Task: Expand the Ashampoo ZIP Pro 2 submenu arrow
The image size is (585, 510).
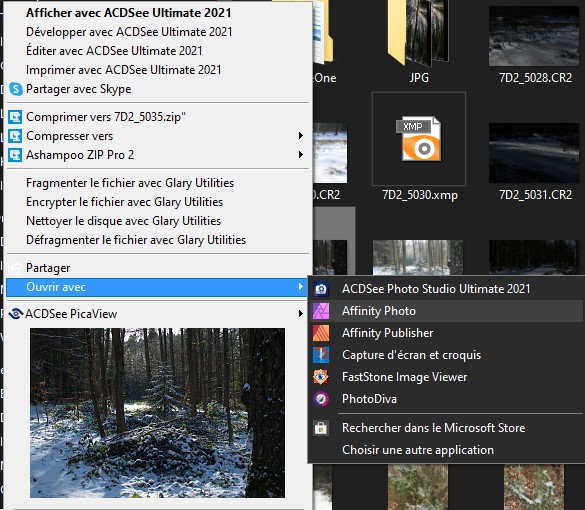Action: coord(301,154)
